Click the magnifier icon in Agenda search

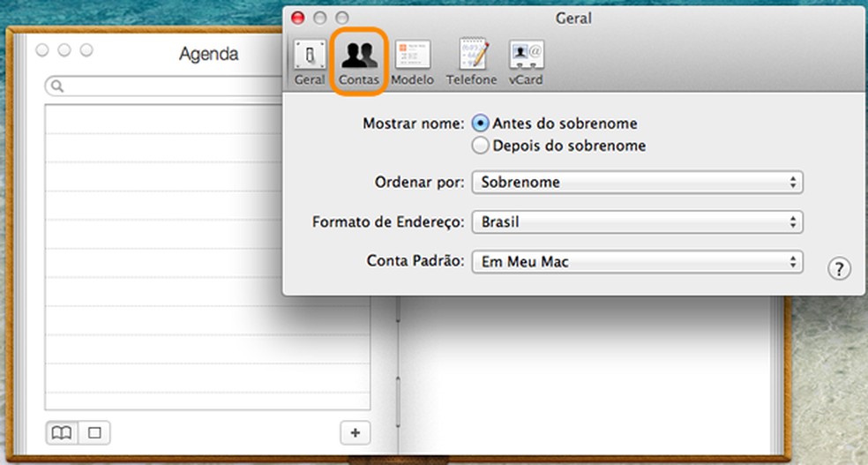(x=57, y=86)
